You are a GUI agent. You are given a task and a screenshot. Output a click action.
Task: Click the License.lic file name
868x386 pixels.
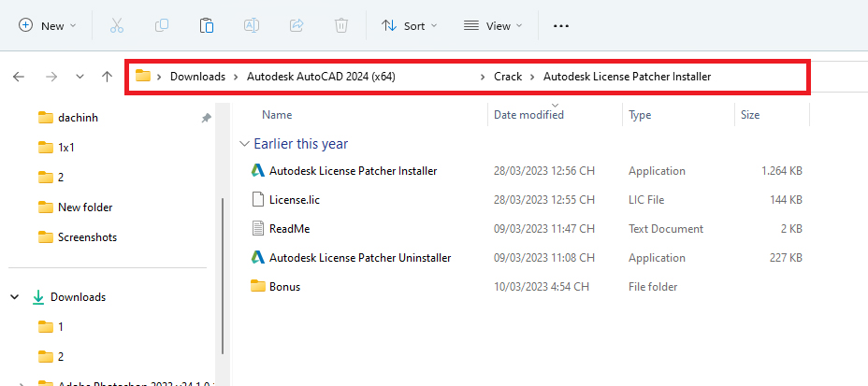tap(295, 200)
